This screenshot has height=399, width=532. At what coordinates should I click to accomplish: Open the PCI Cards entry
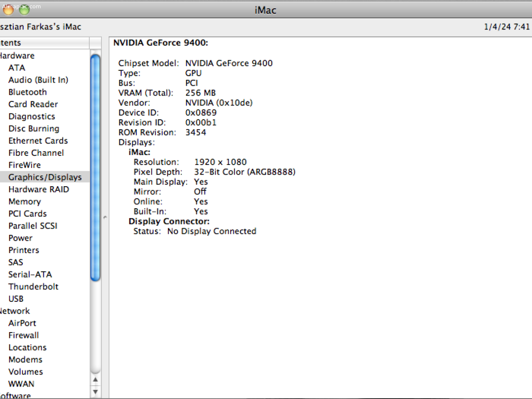[x=27, y=214]
